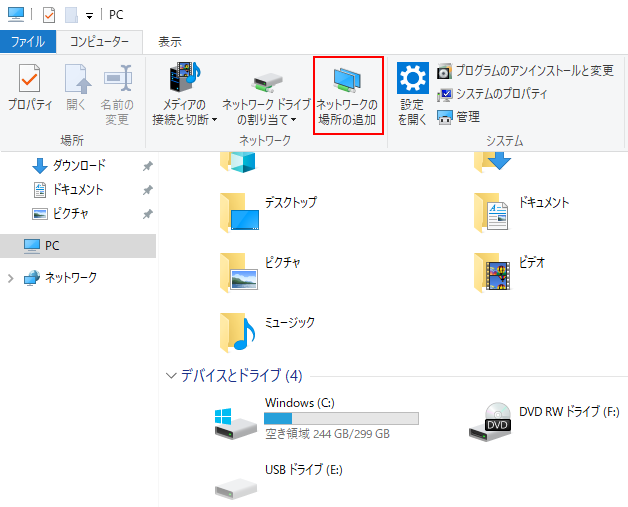This screenshot has height=507, width=628.
Task: Click 空き領域 244 GB/299 GB text
Action: (327, 434)
